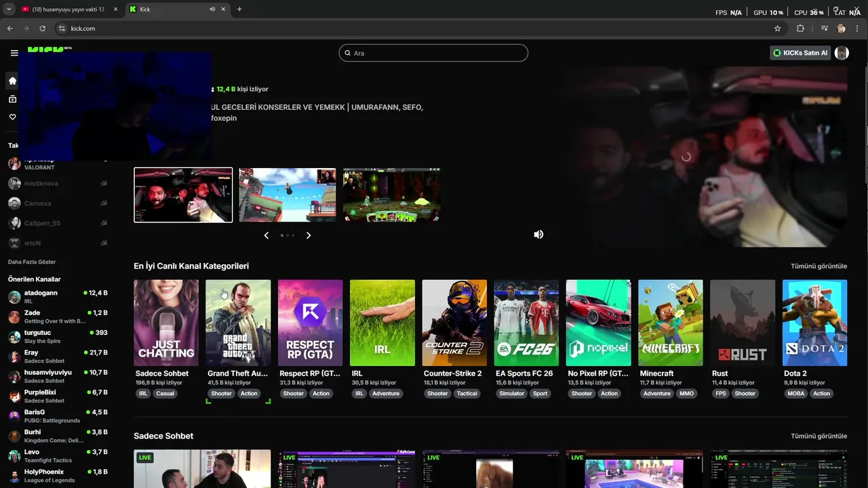Open husamviyuviyu recommended channel

(x=58, y=376)
